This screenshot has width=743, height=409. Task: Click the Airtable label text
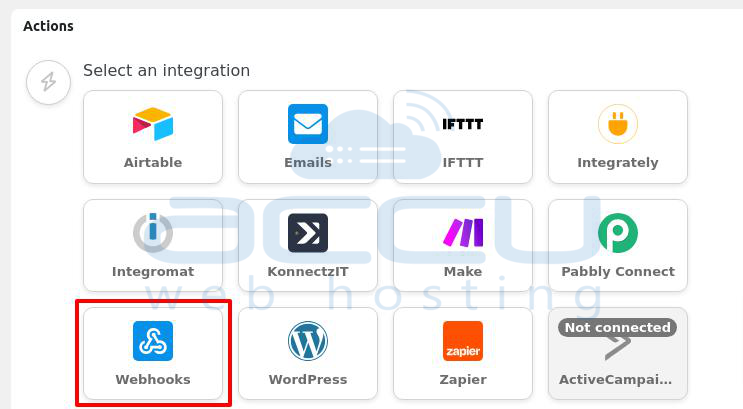point(153,162)
